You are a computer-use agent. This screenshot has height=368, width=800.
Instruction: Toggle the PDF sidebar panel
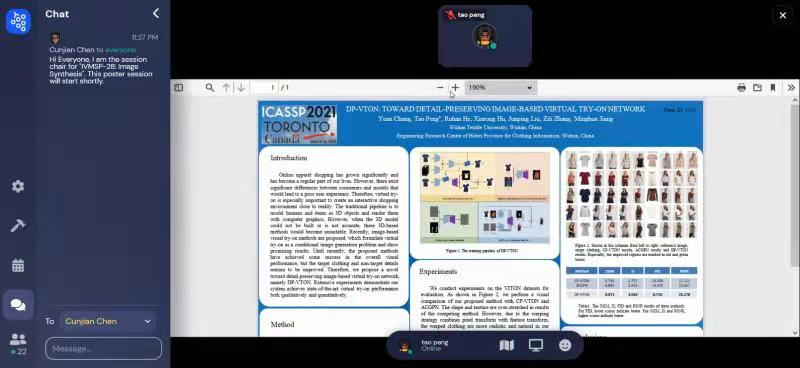(179, 88)
